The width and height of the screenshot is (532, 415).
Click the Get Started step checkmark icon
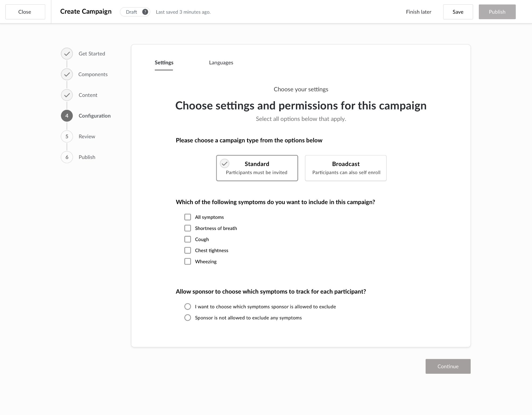click(x=67, y=54)
